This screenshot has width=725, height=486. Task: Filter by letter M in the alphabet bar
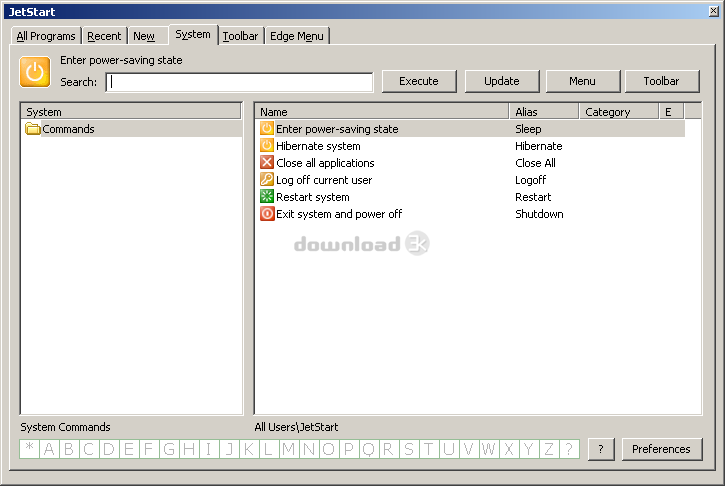point(289,449)
